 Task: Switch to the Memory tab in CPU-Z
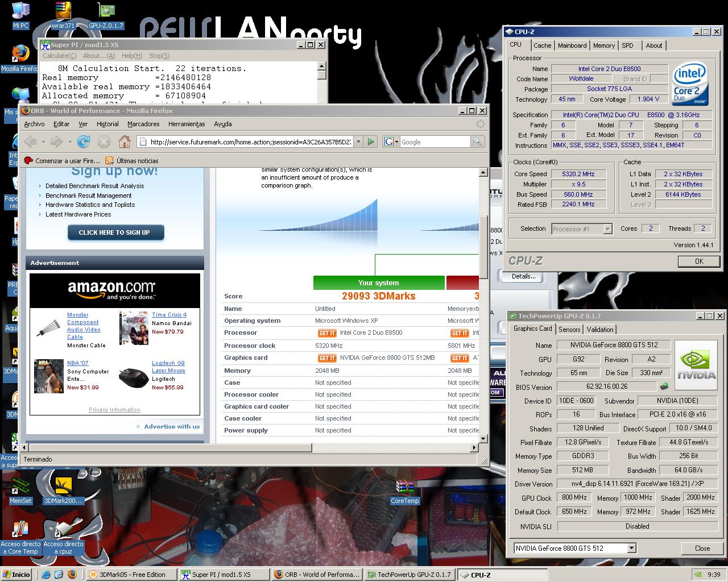[x=603, y=45]
